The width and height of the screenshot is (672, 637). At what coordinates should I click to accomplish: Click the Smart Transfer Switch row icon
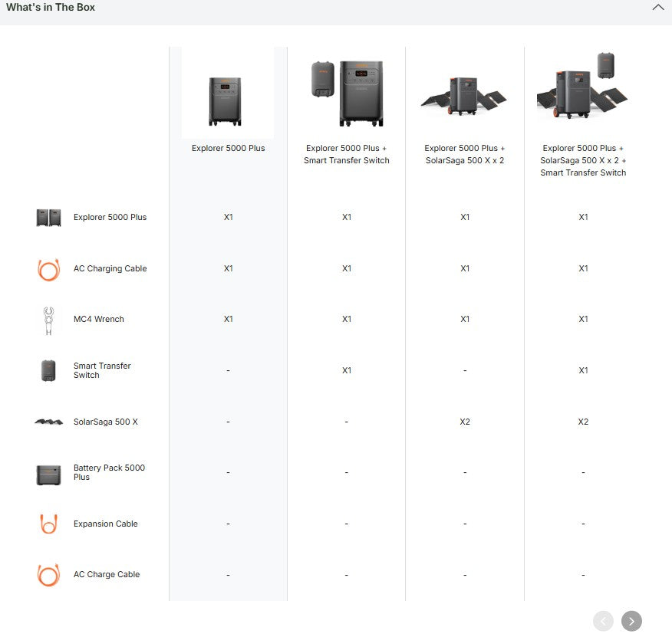(x=48, y=371)
